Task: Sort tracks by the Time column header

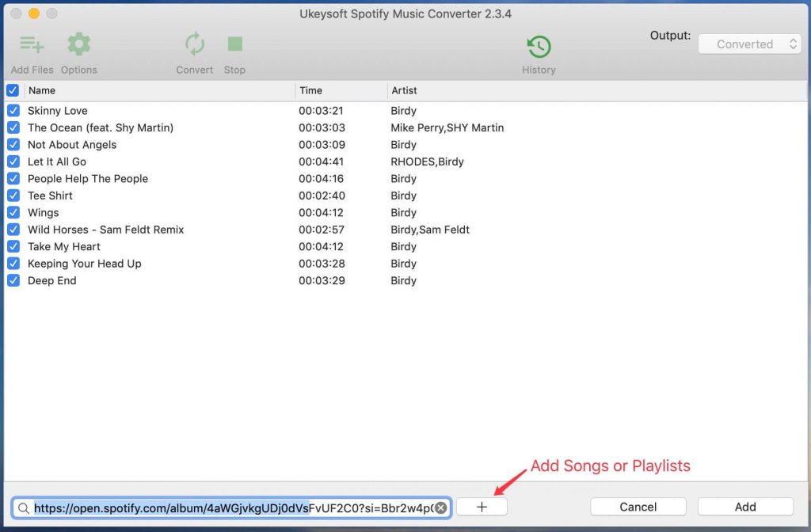Action: pos(341,90)
